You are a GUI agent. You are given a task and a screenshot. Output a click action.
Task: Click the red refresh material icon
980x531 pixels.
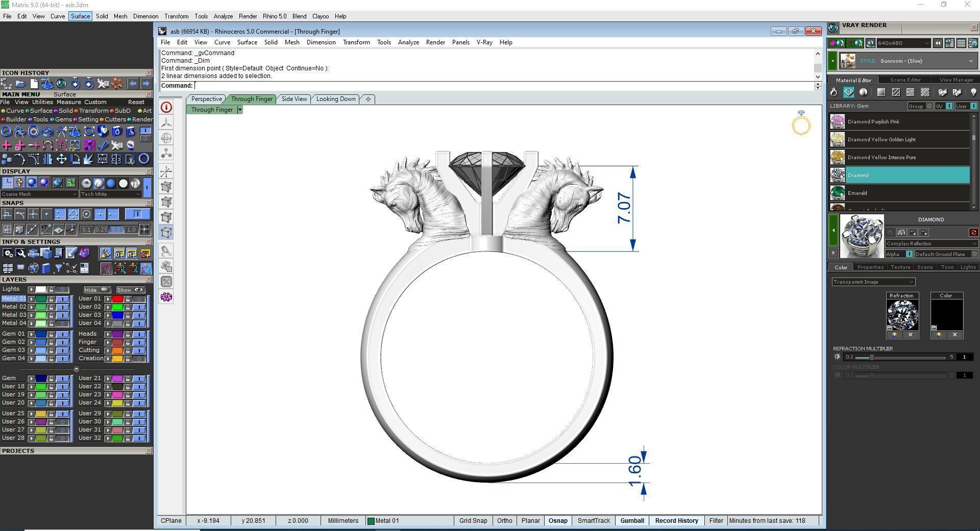tap(973, 233)
